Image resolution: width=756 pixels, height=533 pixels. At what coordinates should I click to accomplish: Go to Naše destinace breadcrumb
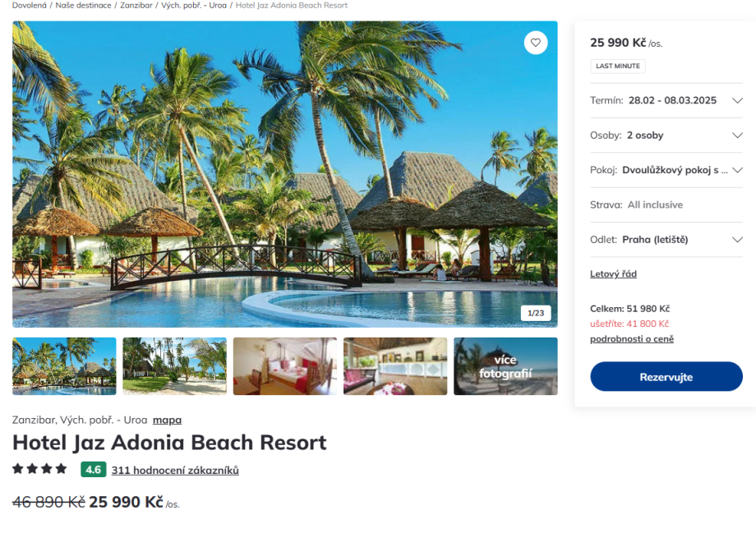(84, 5)
